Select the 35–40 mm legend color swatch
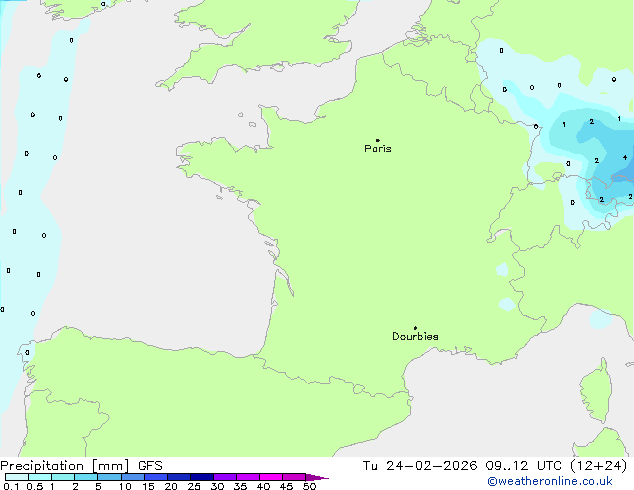 coord(248,477)
